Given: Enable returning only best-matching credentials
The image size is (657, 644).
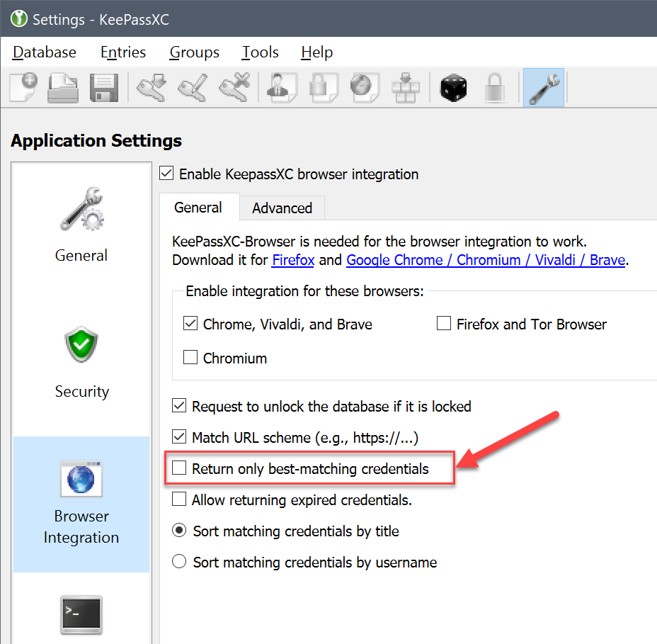Looking at the screenshot, I should click(x=180, y=468).
